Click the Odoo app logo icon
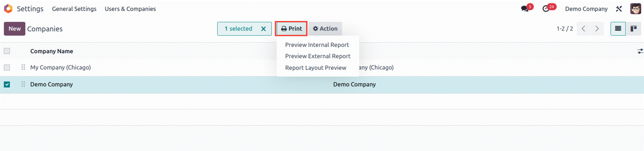The width and height of the screenshot is (644, 151). pyautogui.click(x=8, y=9)
